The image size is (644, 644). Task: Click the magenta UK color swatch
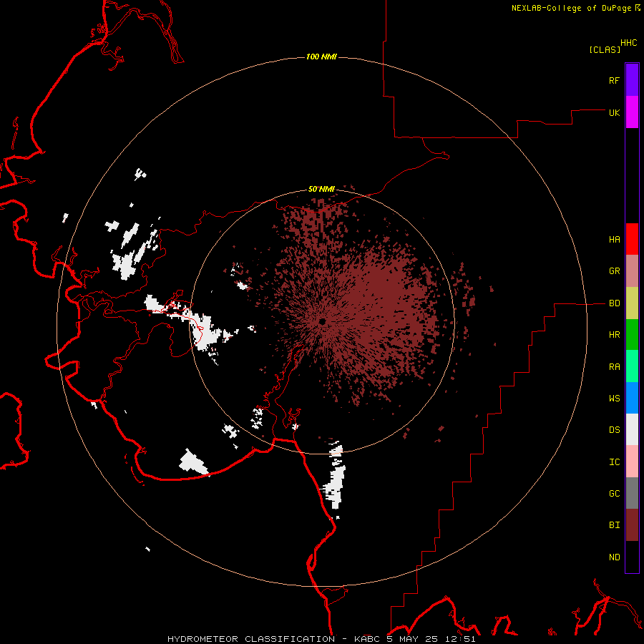point(632,112)
